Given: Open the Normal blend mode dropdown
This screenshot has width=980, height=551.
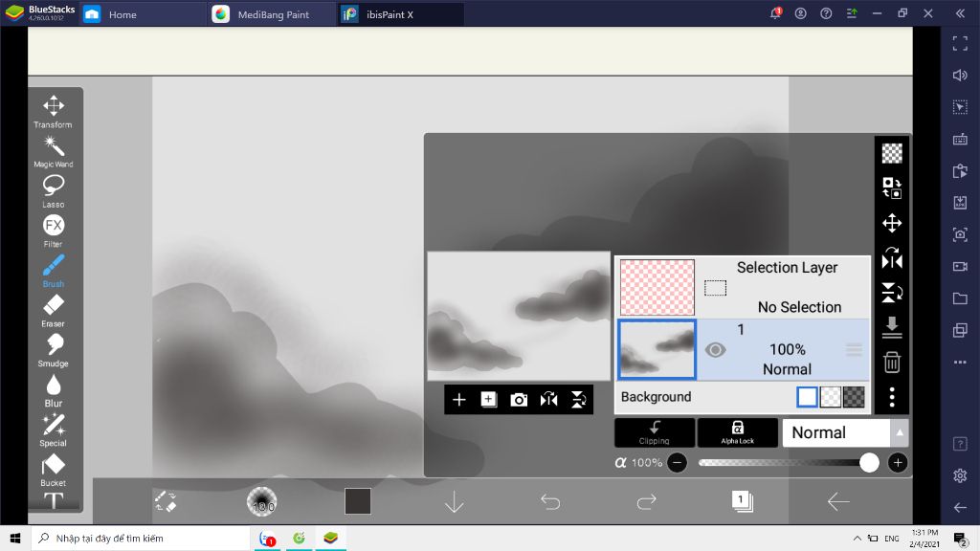Looking at the screenshot, I should [836, 432].
